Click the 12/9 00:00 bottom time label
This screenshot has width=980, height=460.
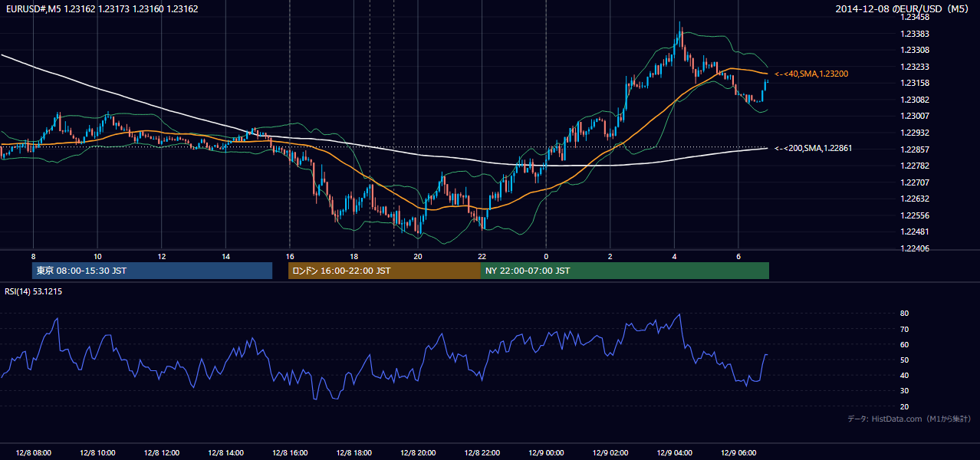[546, 453]
